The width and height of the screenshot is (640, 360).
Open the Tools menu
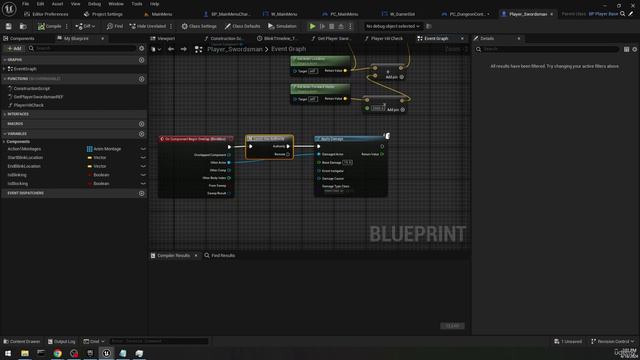[137, 4]
